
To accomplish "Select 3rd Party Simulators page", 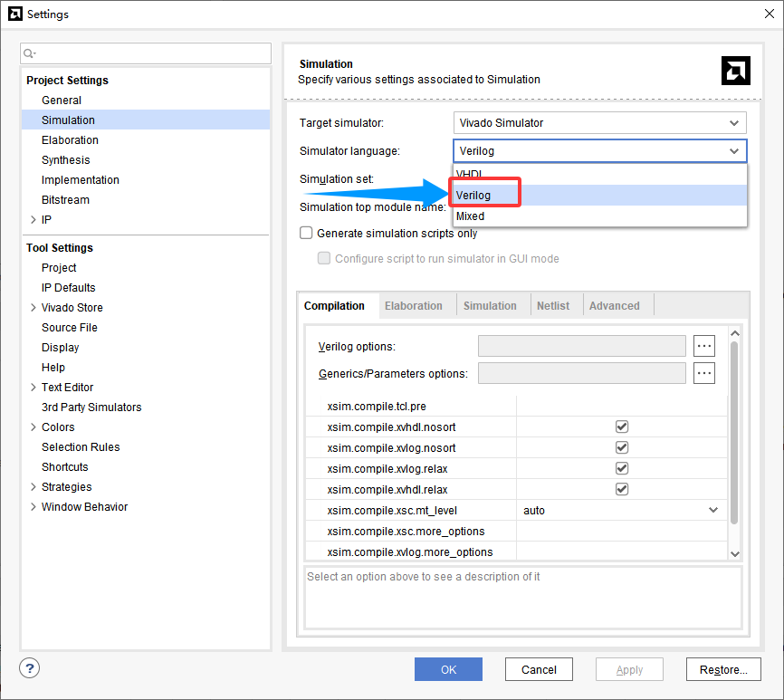I will coord(91,407).
